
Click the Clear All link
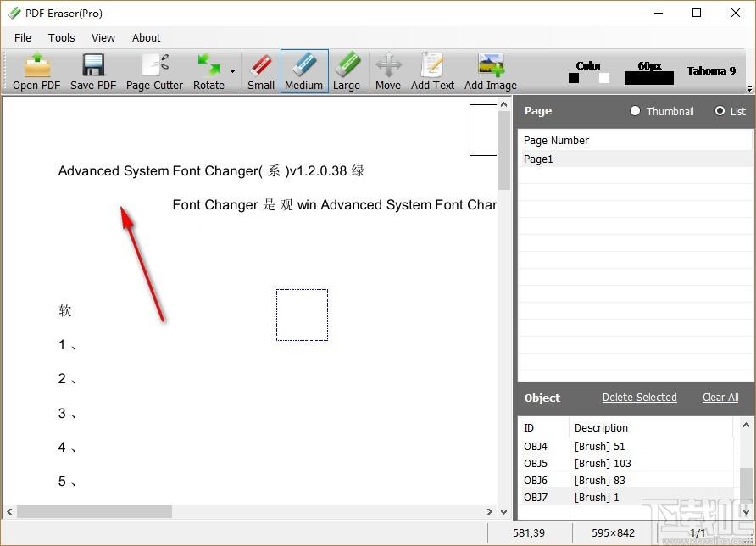720,398
